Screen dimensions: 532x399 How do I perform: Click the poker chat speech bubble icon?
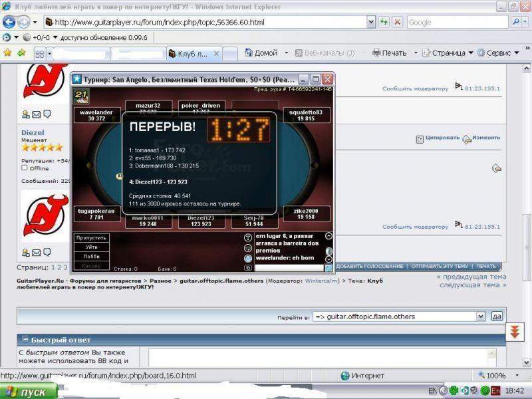pyautogui.click(x=248, y=259)
